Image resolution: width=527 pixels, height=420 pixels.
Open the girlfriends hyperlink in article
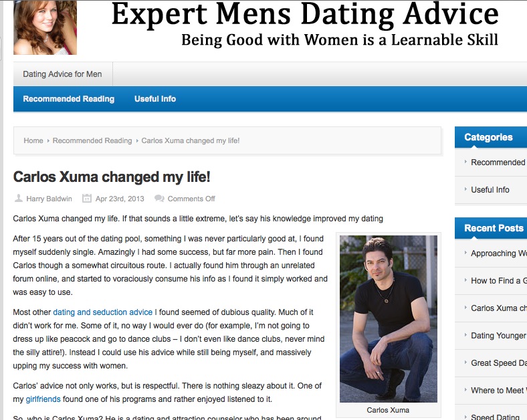point(43,399)
